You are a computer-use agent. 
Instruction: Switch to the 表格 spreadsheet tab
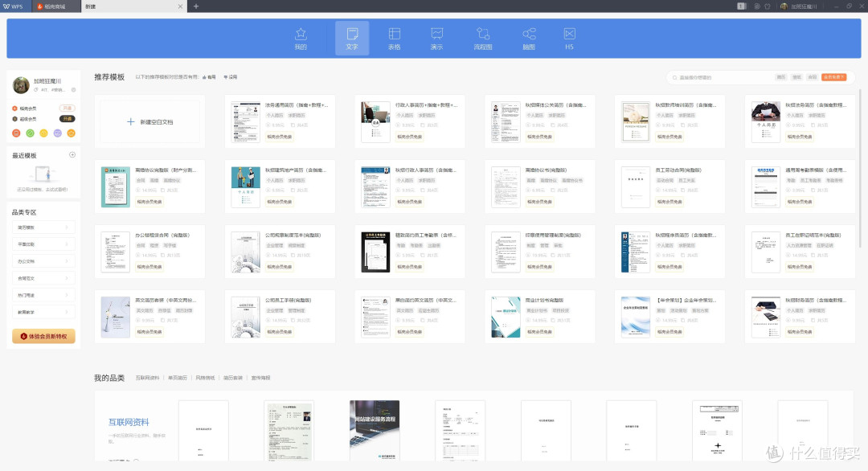tap(394, 39)
